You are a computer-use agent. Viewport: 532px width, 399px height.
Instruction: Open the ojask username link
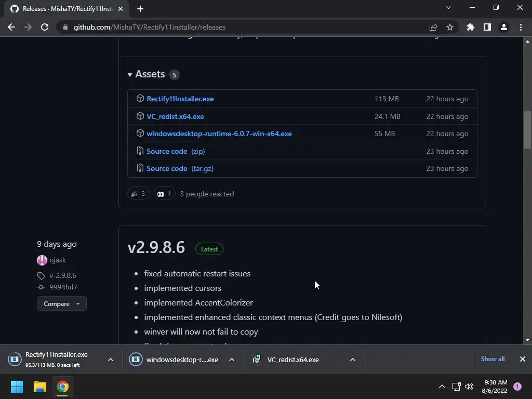coord(58,260)
